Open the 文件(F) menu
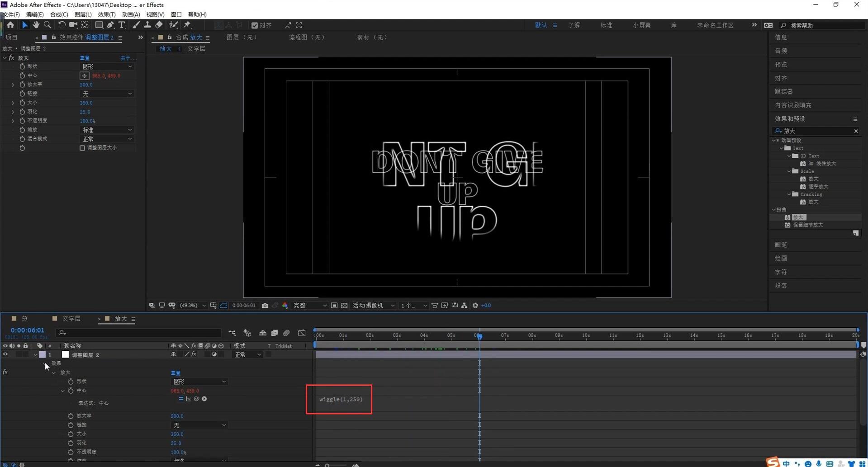 pos(11,14)
